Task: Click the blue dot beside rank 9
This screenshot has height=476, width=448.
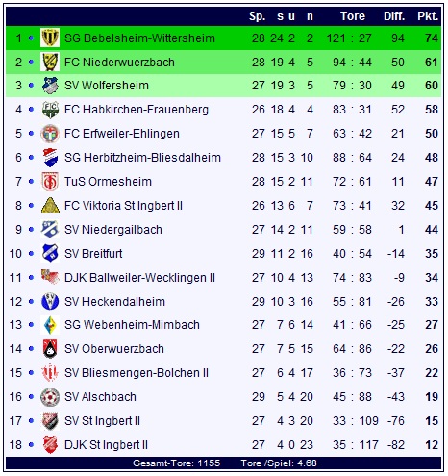Action: point(31,230)
